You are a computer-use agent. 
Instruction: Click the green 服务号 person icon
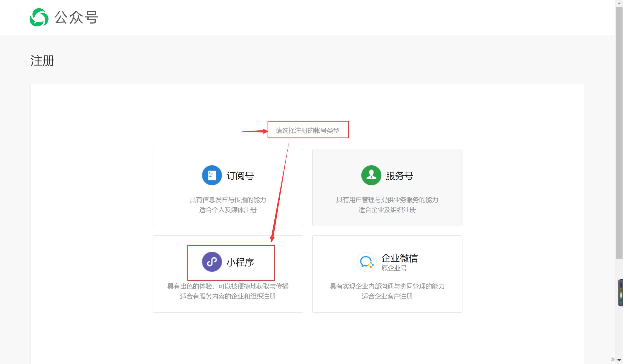point(371,175)
